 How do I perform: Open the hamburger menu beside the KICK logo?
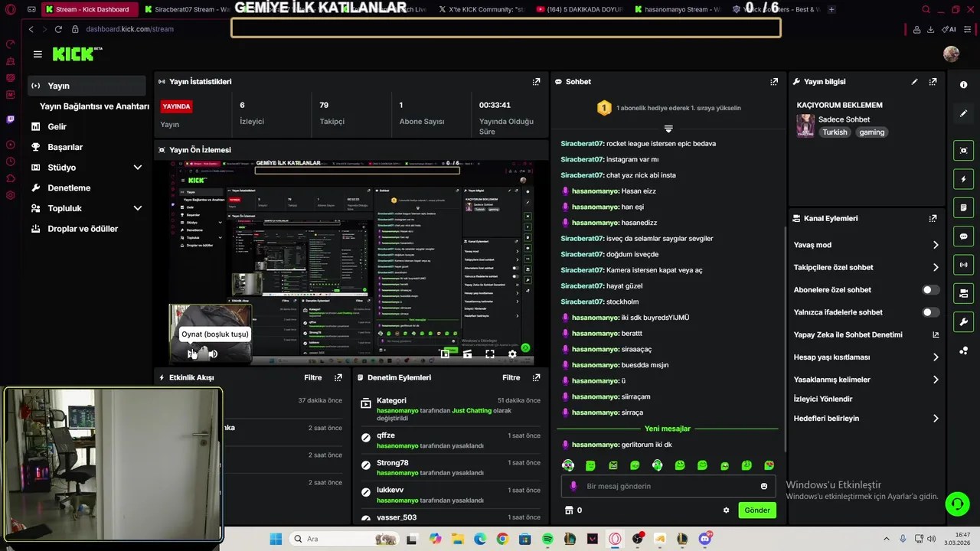click(38, 54)
